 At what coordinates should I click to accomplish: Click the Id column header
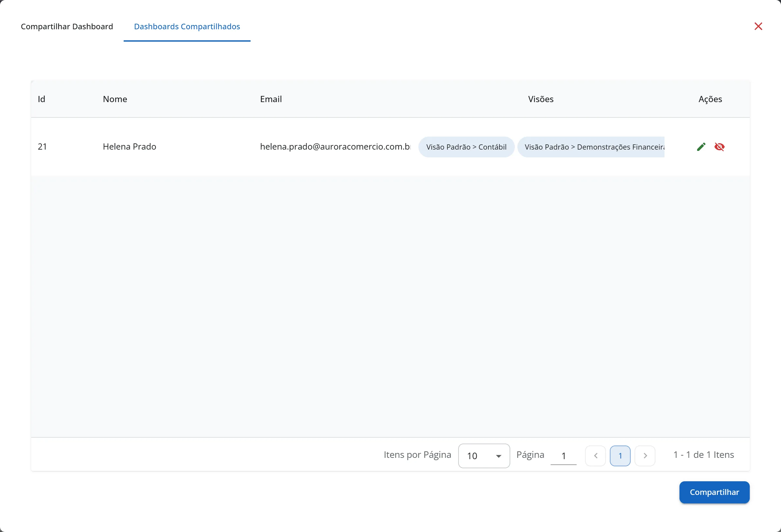click(x=41, y=99)
